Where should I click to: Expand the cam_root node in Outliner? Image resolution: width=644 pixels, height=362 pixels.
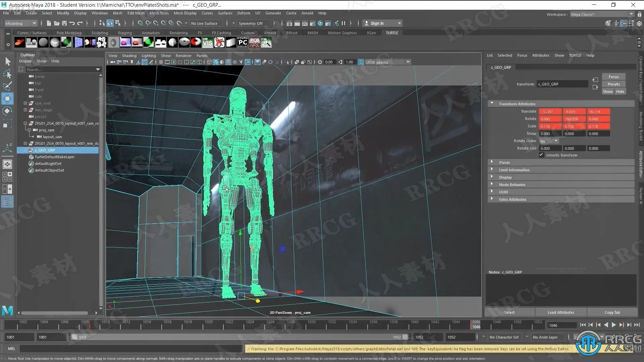pos(25,103)
